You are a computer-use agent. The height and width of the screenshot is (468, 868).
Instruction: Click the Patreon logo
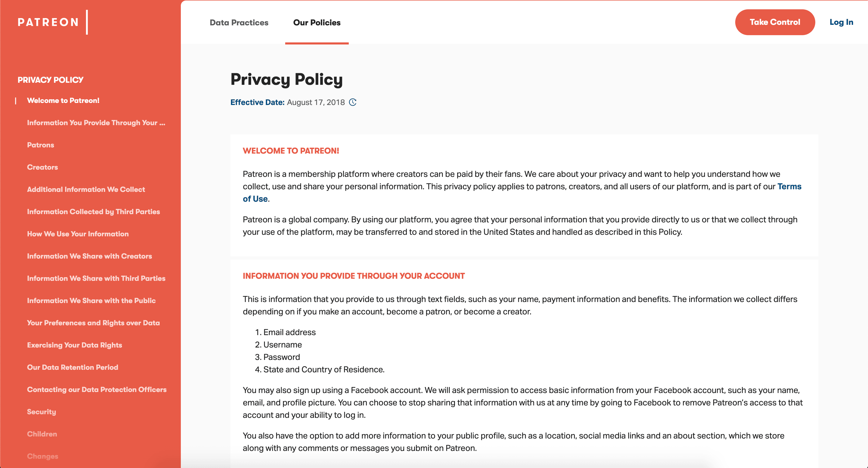pos(48,22)
